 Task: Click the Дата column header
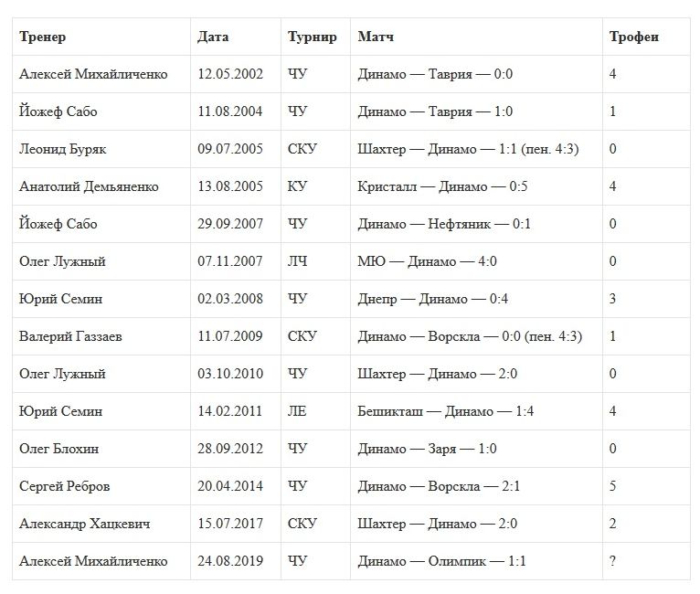[213, 37]
